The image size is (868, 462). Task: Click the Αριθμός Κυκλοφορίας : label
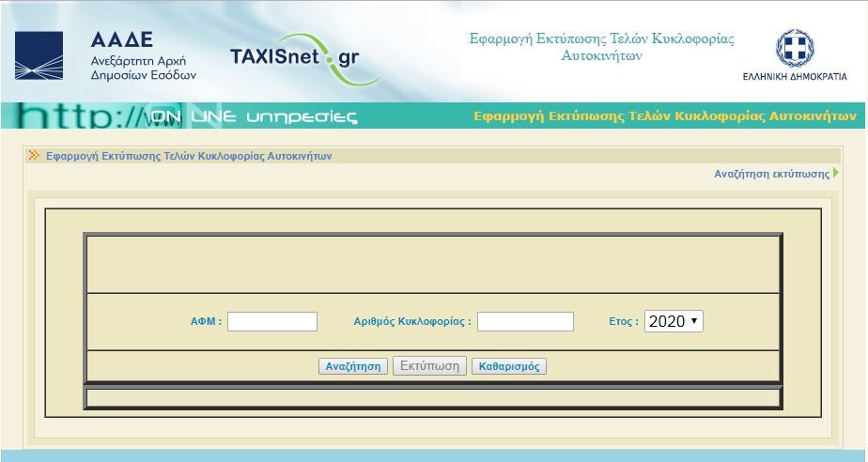click(412, 321)
